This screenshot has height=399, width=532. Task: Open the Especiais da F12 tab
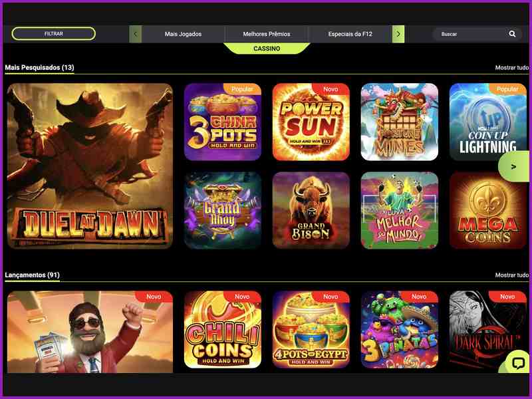tap(350, 34)
